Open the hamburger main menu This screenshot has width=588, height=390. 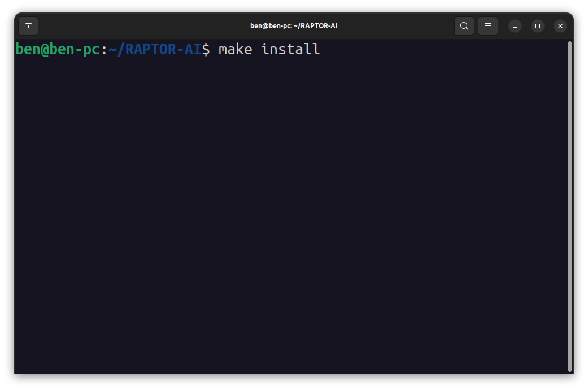coord(488,26)
